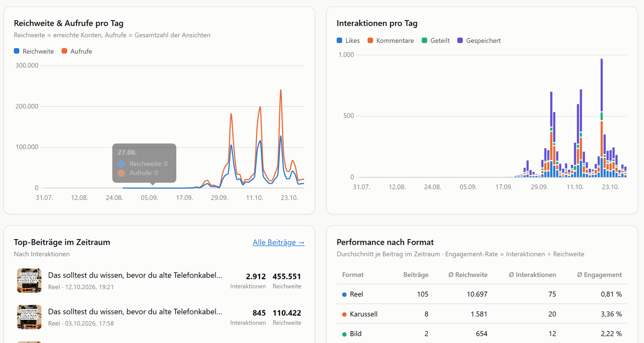Viewport: 644px width, 343px height.
Task: Open thumbnail of Reel posted 03.10.2026
Action: 29,317
